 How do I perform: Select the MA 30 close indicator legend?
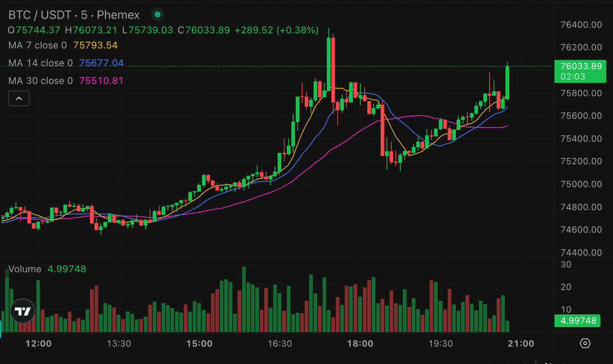tap(40, 81)
